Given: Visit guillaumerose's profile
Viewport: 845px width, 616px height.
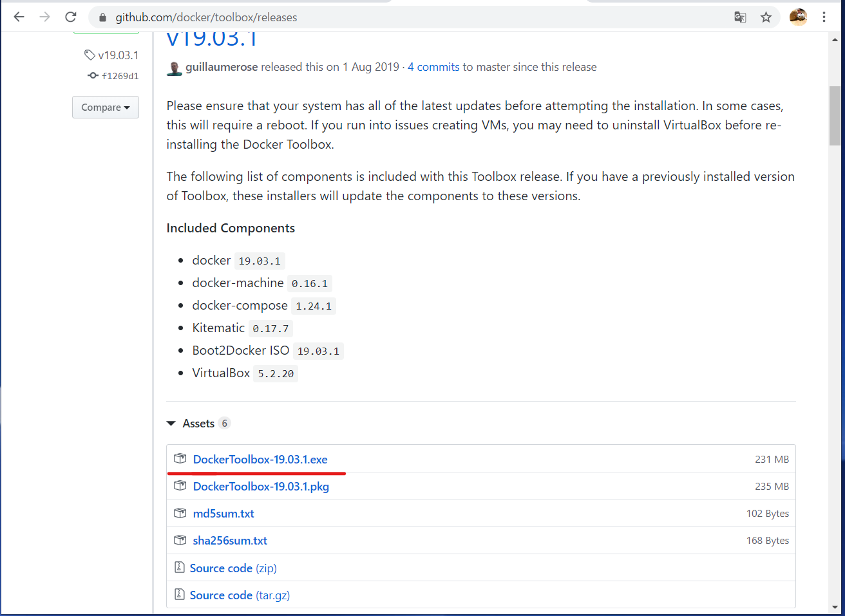Looking at the screenshot, I should 222,67.
